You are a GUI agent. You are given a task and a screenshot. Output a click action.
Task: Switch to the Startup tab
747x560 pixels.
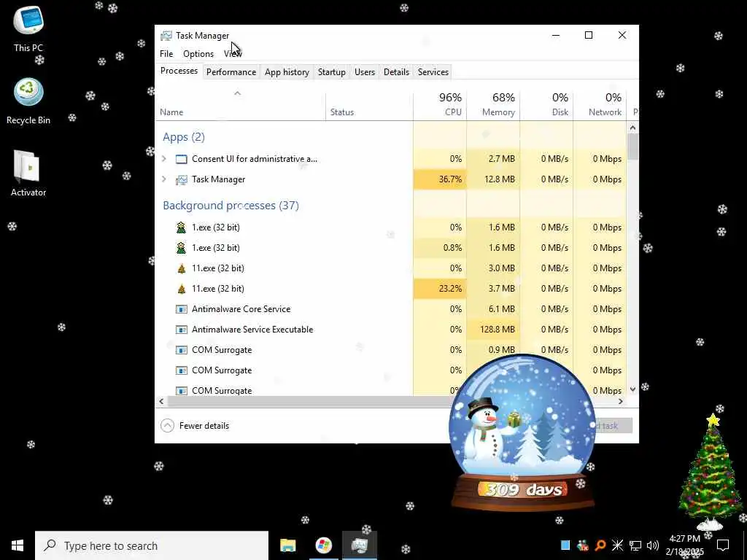pyautogui.click(x=332, y=72)
